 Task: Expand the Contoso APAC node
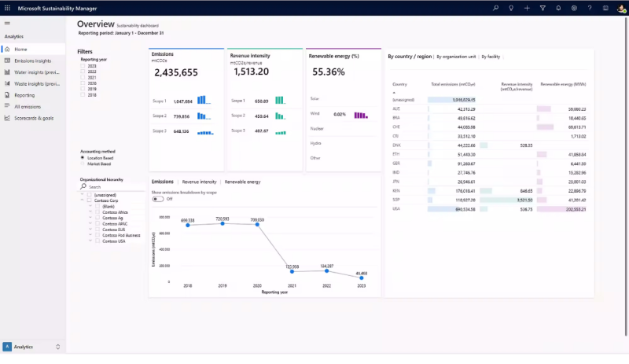90,223
